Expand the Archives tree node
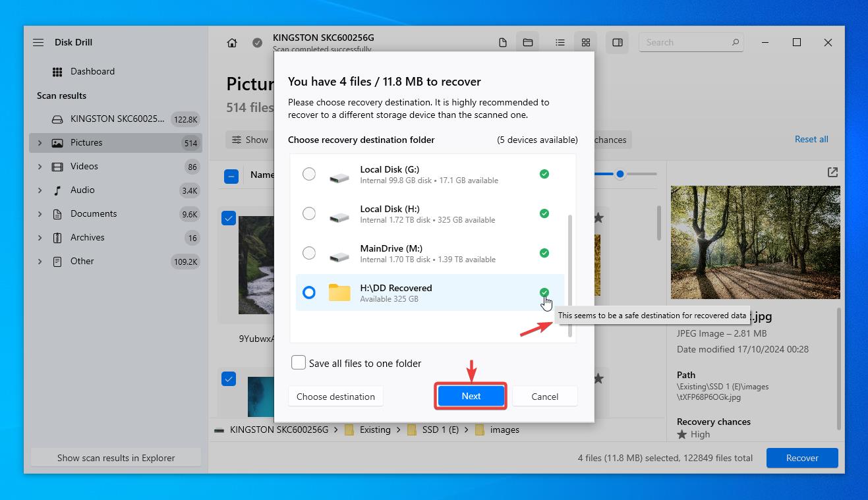The image size is (868, 500). point(40,238)
